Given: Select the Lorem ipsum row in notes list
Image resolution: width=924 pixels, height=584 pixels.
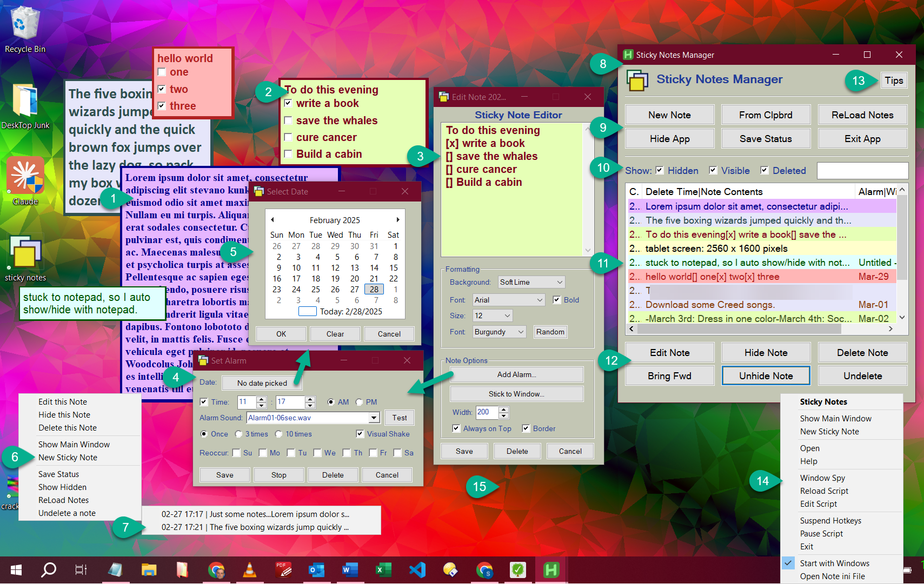Looking at the screenshot, I should (x=762, y=206).
